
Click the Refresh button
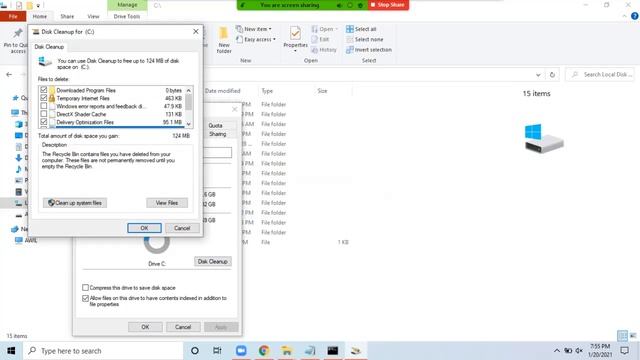click(552, 75)
